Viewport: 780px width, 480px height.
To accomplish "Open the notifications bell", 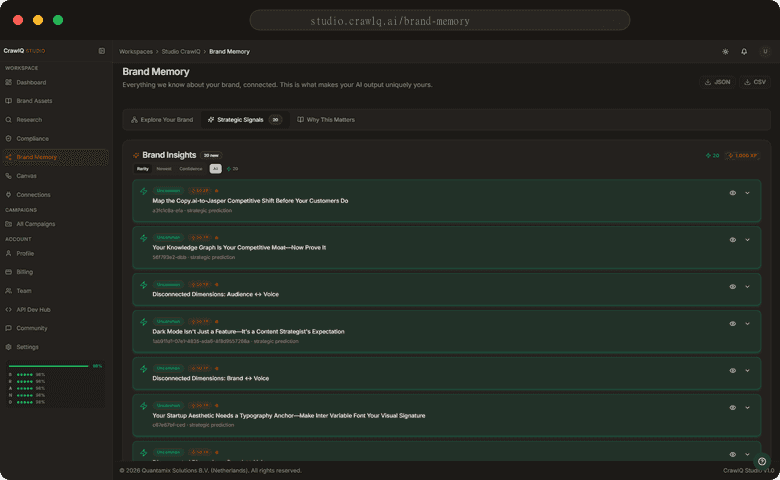I will pos(744,52).
